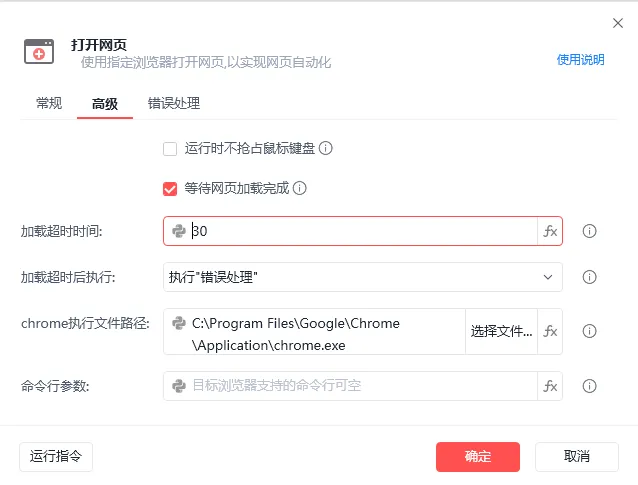Click fx icon for chrome executable path
Screen dimensions: 638x485
(x=550, y=331)
